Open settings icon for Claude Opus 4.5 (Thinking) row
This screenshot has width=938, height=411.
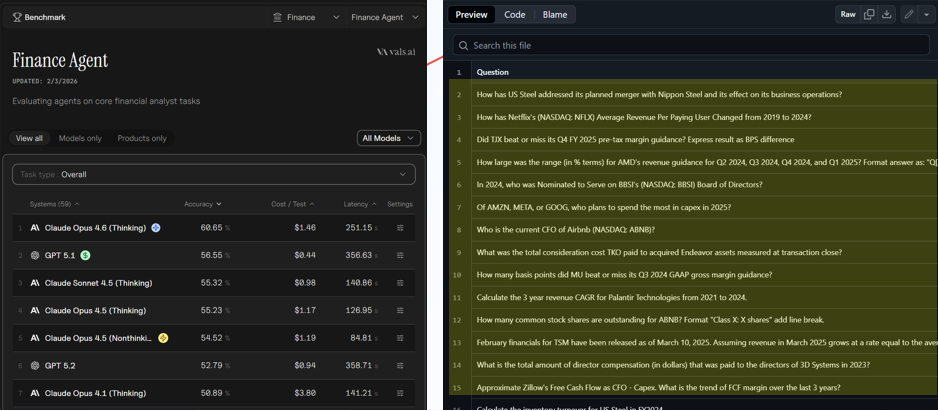[x=400, y=310]
